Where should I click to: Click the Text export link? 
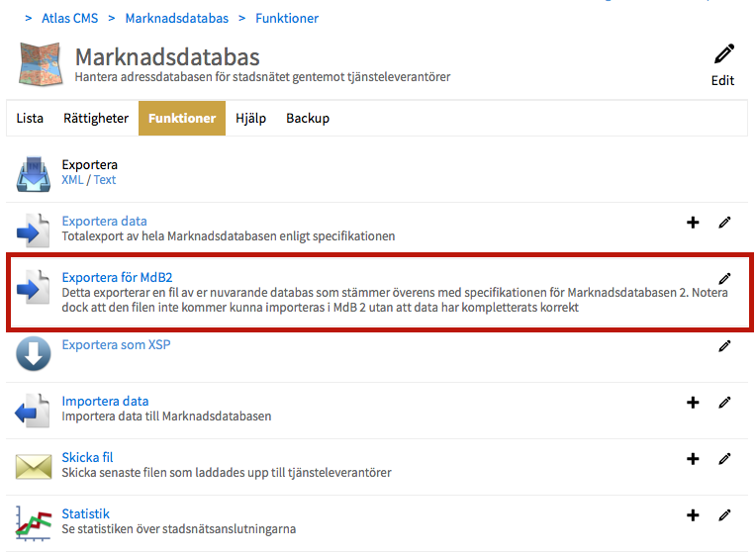(x=105, y=180)
